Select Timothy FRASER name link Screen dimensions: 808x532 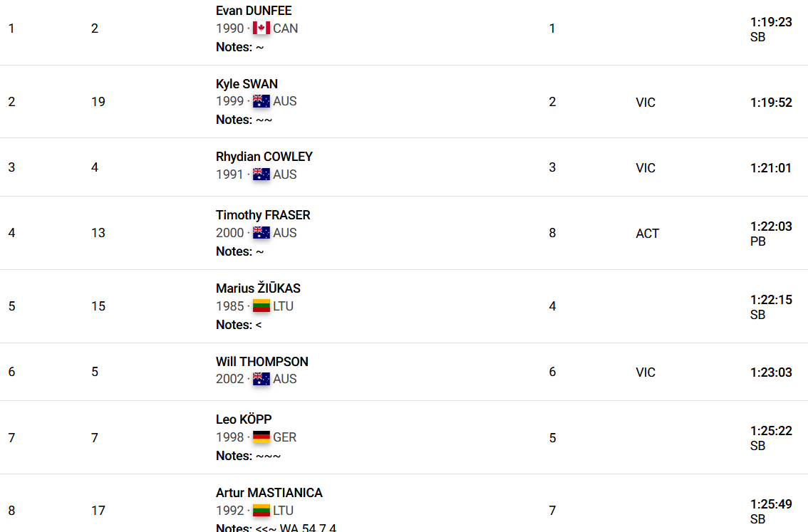[x=263, y=215]
